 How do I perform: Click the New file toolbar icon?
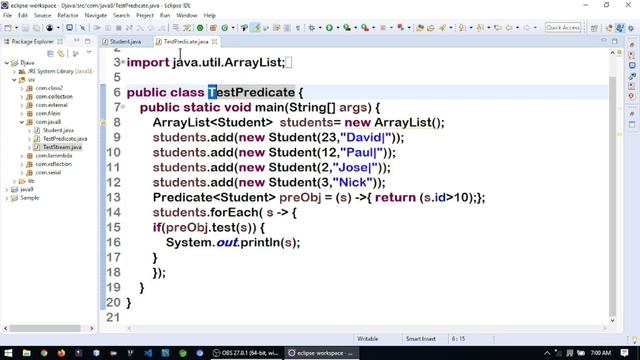point(8,28)
